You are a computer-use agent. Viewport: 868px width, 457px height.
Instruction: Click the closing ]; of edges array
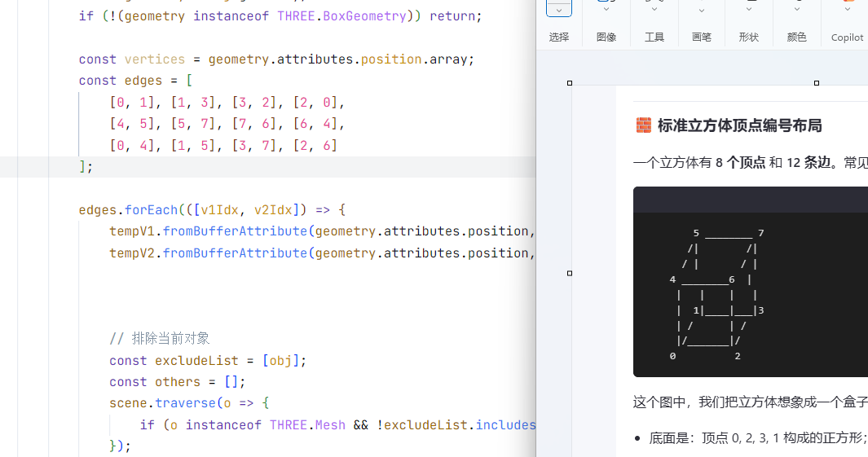(x=86, y=166)
